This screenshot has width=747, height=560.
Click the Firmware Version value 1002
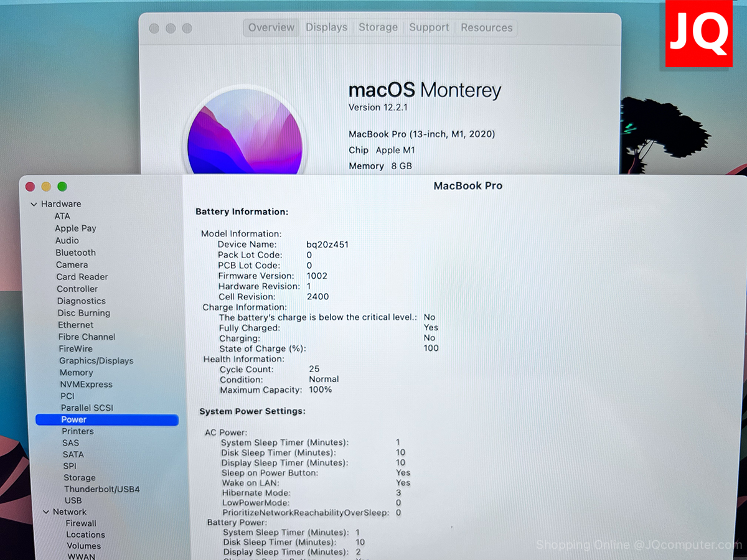click(x=317, y=276)
